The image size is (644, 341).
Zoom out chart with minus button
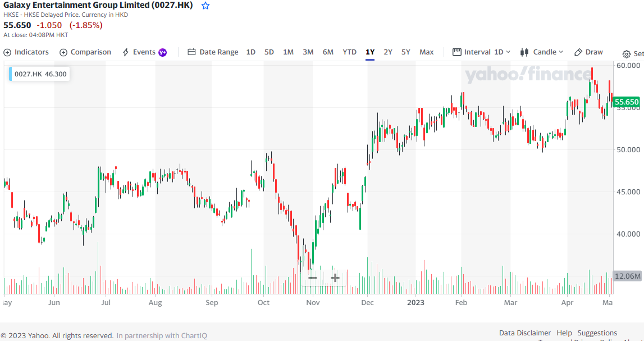pyautogui.click(x=313, y=278)
